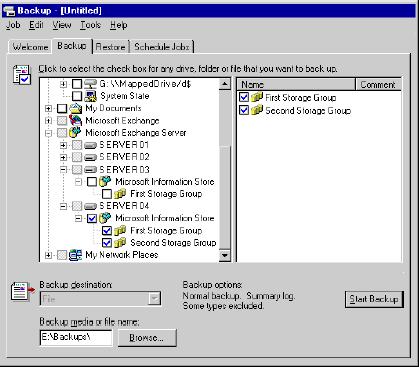The image size is (419, 367).
Task: Click the backup file name input field
Action: pyautogui.click(x=76, y=337)
